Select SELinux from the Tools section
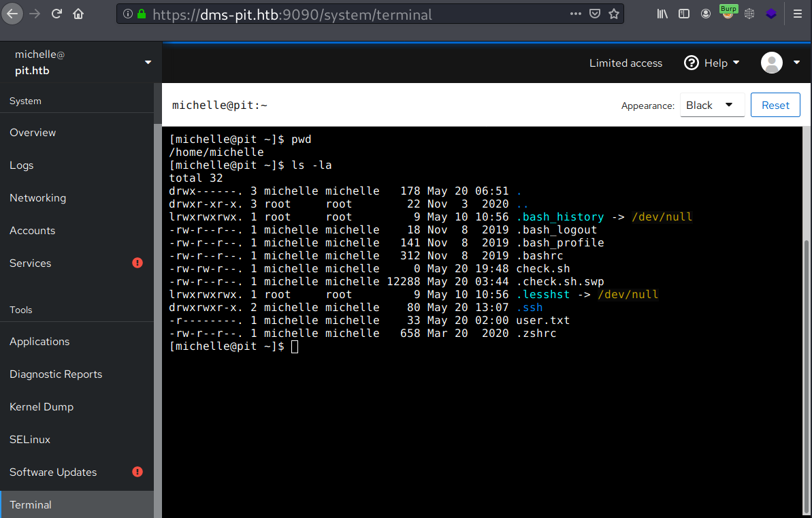812x518 pixels. [30, 440]
